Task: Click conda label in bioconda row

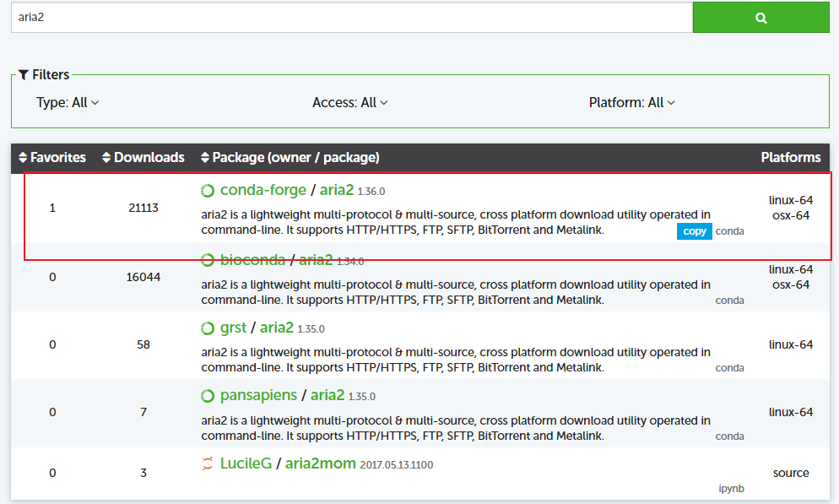Action: (730, 301)
